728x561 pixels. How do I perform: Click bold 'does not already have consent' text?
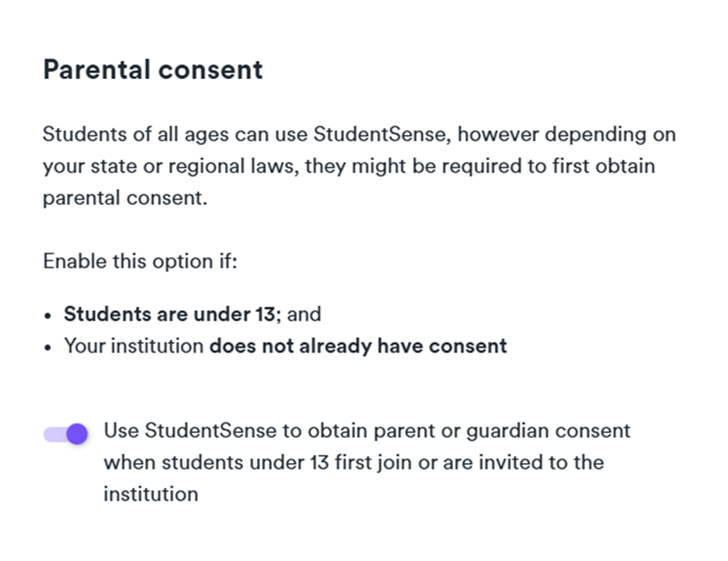(358, 346)
